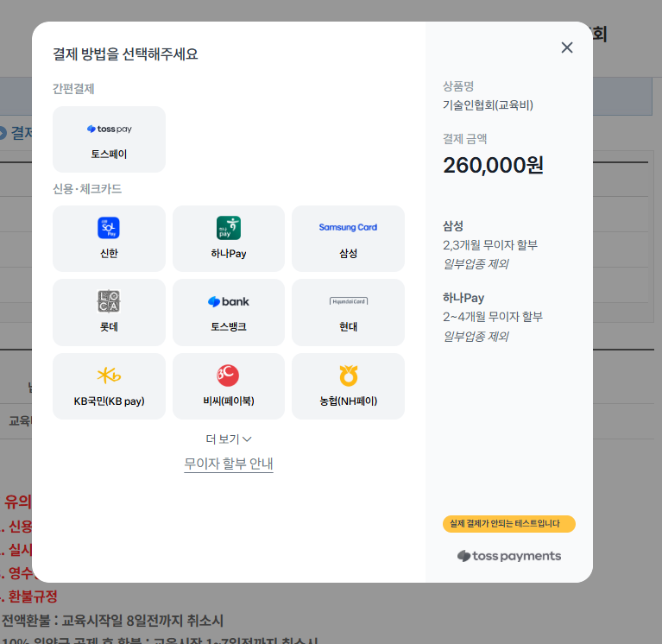Select KB국민(KB pay) label
Image resolution: width=662 pixels, height=644 pixels.
[x=109, y=401]
